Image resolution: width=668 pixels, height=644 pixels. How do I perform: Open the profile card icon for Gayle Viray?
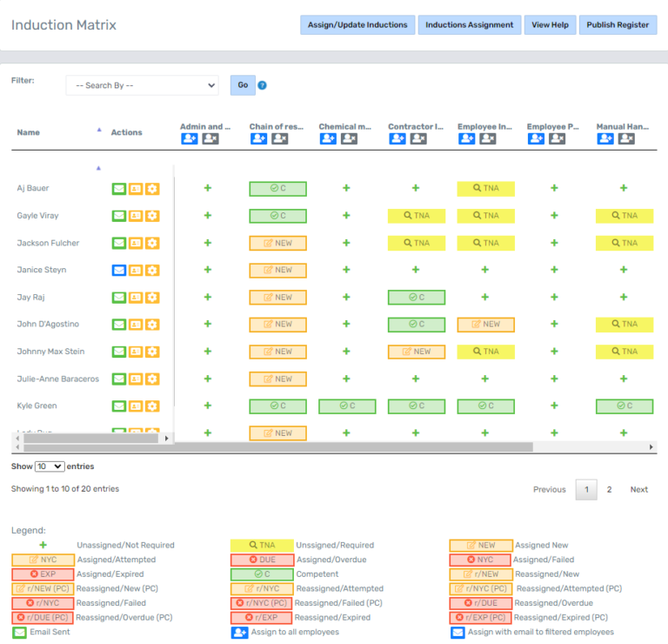coord(136,216)
